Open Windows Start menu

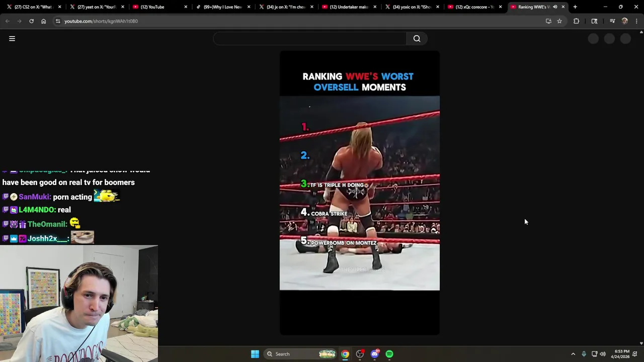click(x=255, y=354)
